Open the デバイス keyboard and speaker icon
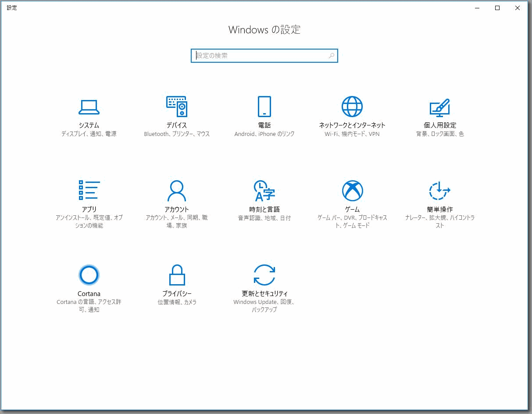The width and height of the screenshot is (532, 414). [x=177, y=107]
